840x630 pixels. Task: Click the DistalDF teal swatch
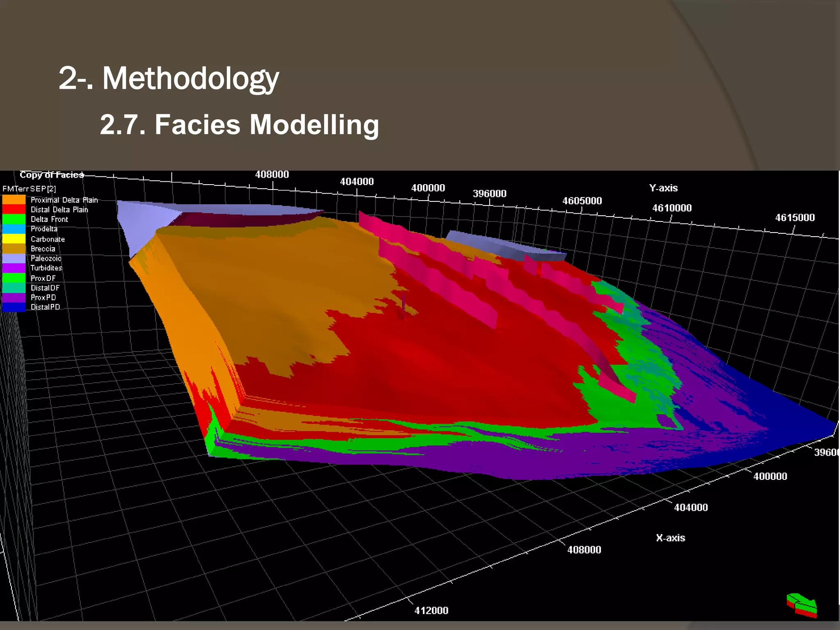[x=14, y=288]
